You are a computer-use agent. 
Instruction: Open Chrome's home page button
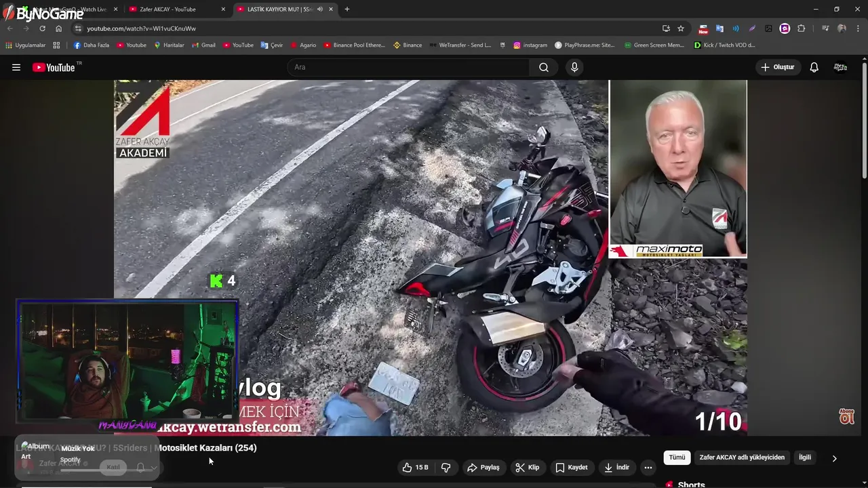click(x=58, y=28)
